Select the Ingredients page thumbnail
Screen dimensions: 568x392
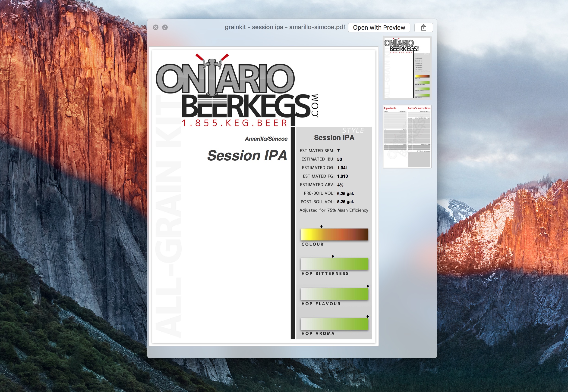(407, 137)
